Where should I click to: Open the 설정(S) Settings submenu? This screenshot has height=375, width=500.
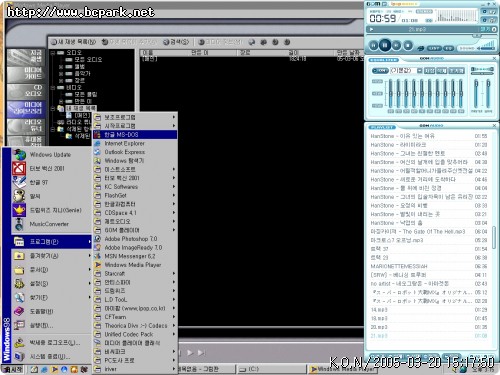(x=51, y=284)
